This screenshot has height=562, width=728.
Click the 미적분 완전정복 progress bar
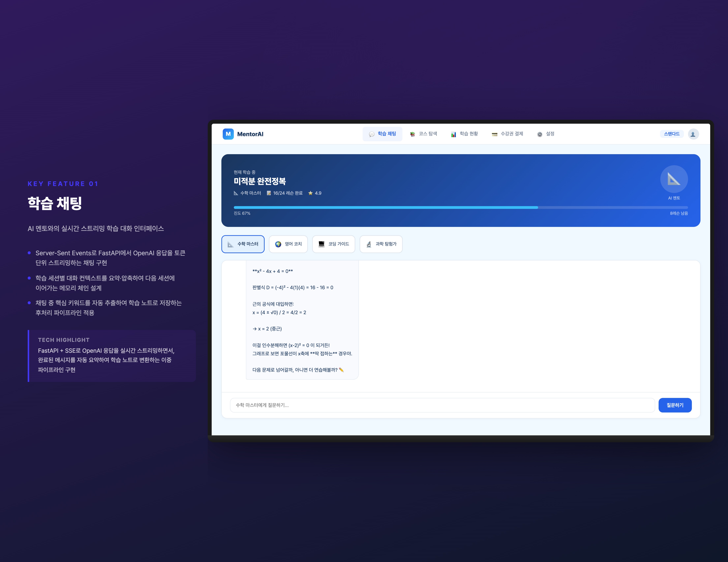[460, 207]
